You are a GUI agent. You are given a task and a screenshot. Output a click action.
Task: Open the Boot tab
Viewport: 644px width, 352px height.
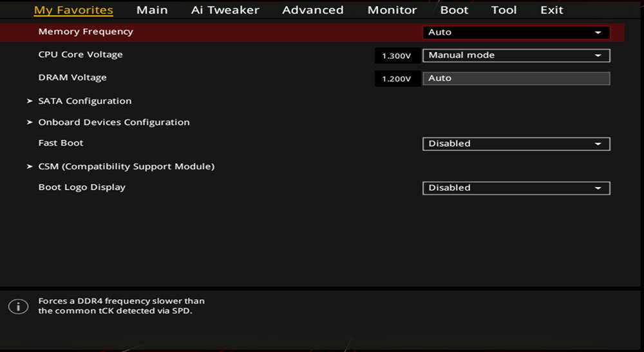454,10
